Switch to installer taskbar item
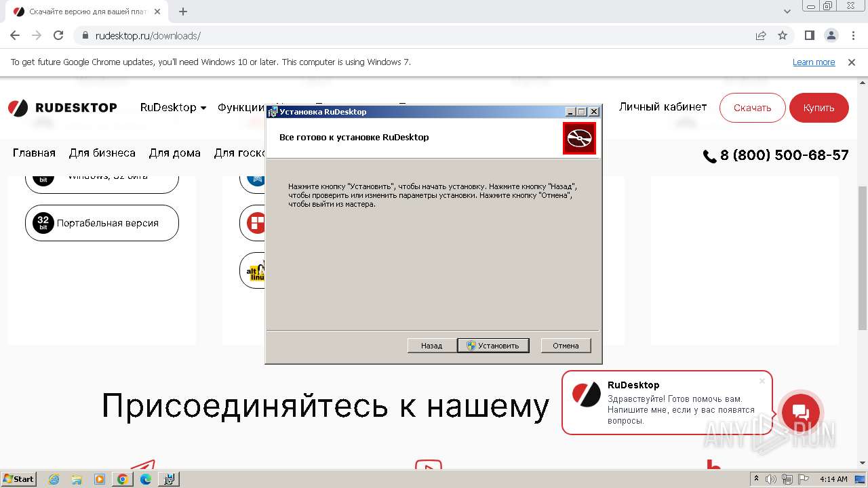The width and height of the screenshot is (868, 488). (x=169, y=479)
